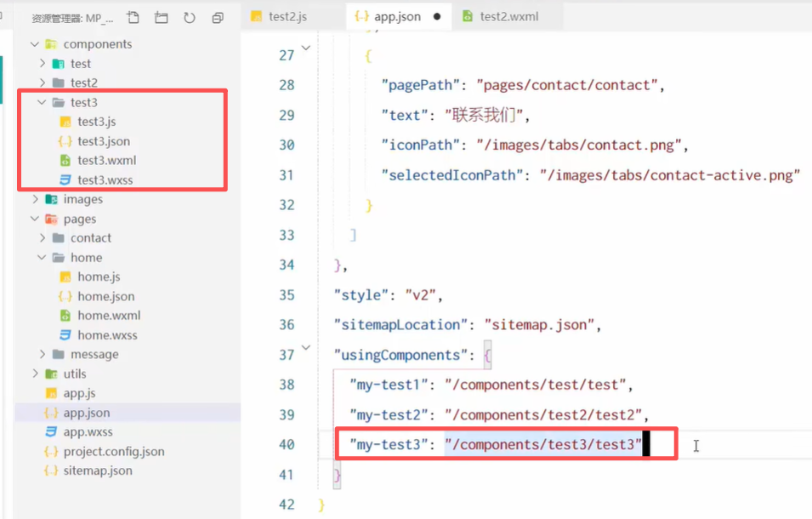Image resolution: width=812 pixels, height=519 pixels.
Task: Click the test3 open folder icon
Action: (x=59, y=102)
